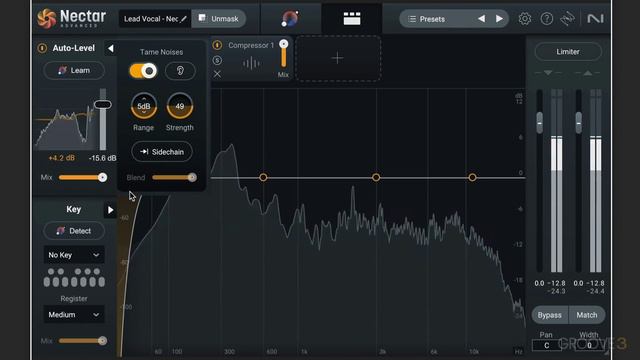640x360 pixels.
Task: Go to the previous preset arrow
Action: point(482,19)
